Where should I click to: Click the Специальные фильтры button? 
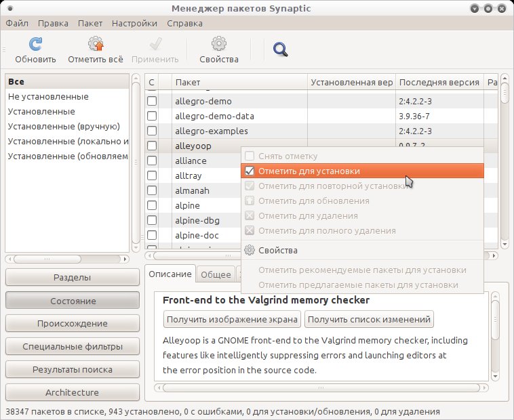(73, 346)
